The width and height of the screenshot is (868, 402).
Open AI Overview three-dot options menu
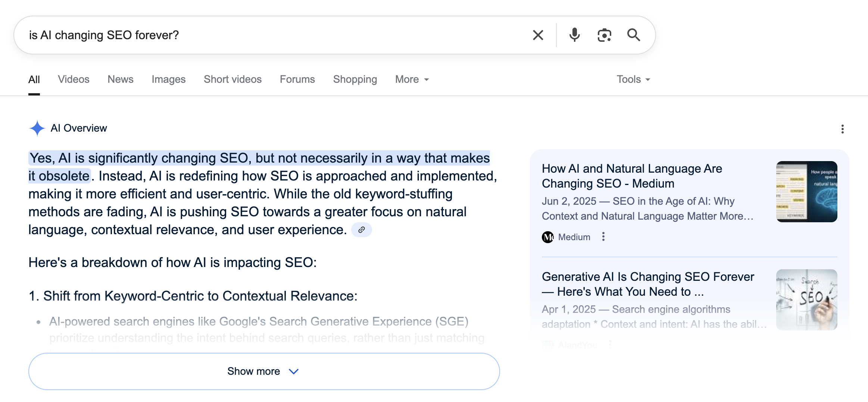pyautogui.click(x=842, y=129)
